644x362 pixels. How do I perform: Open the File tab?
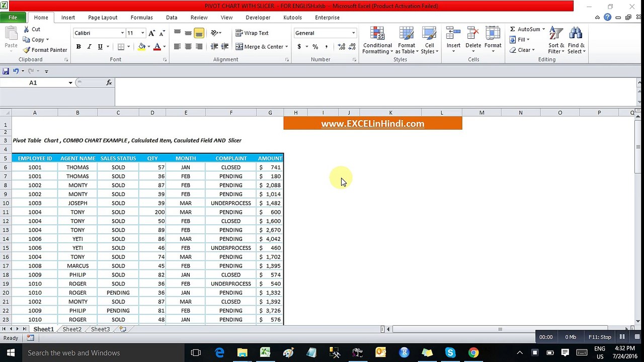tap(13, 17)
